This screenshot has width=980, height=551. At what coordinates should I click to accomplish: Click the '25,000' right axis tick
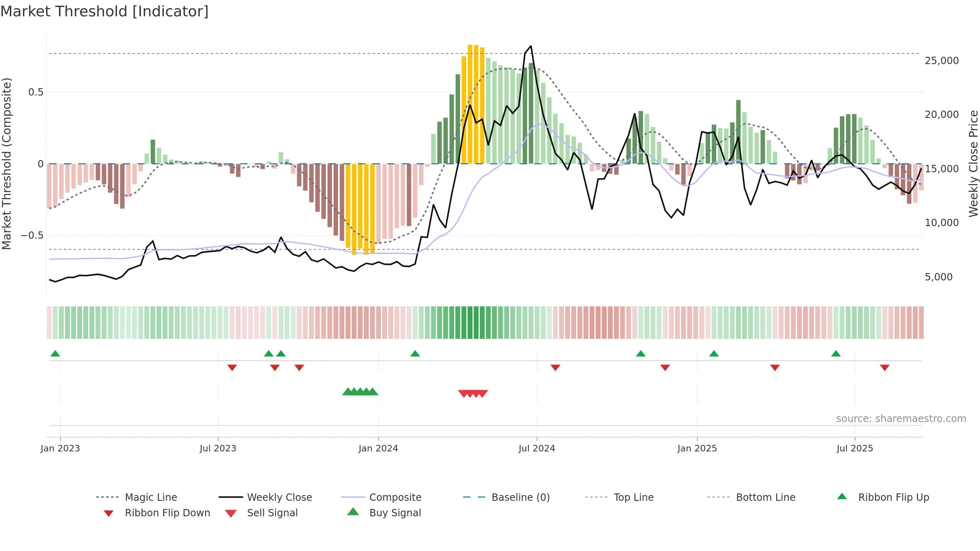pos(942,61)
